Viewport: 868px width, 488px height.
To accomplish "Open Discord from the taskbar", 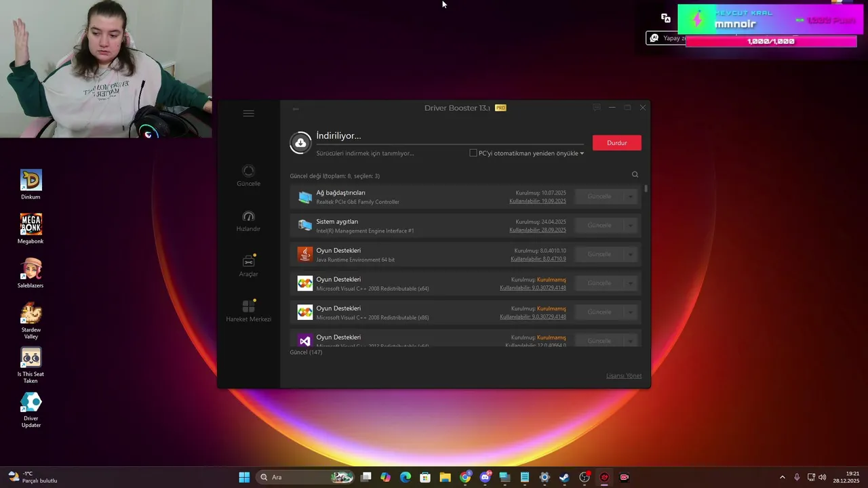I will pyautogui.click(x=486, y=477).
